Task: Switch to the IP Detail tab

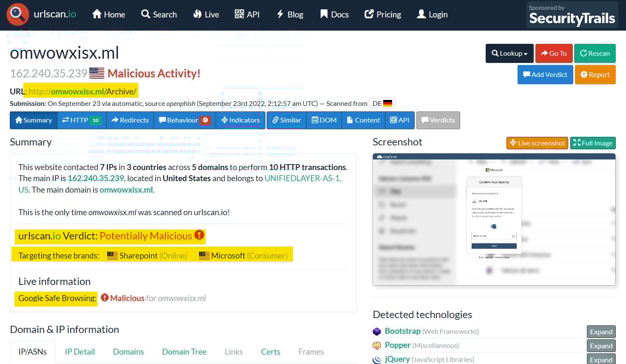Action: pos(80,352)
